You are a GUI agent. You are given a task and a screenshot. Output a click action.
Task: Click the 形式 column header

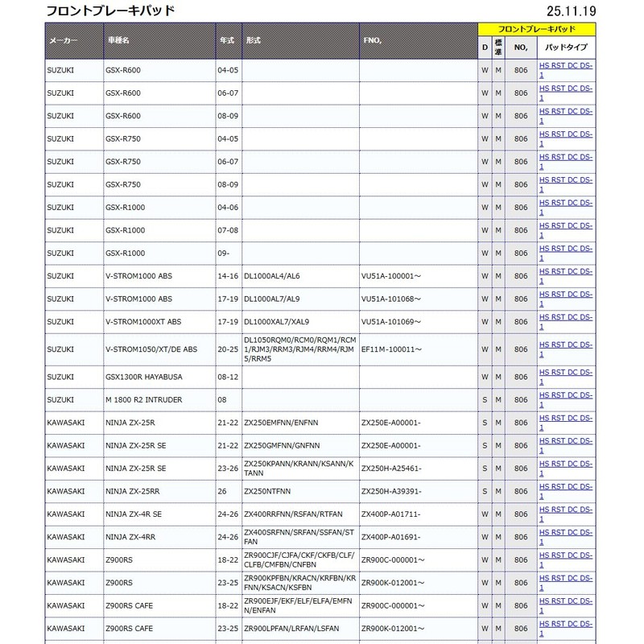point(300,41)
